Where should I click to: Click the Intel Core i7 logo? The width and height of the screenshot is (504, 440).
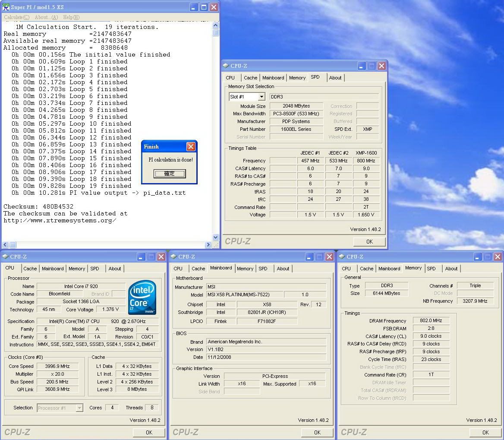pyautogui.click(x=142, y=298)
